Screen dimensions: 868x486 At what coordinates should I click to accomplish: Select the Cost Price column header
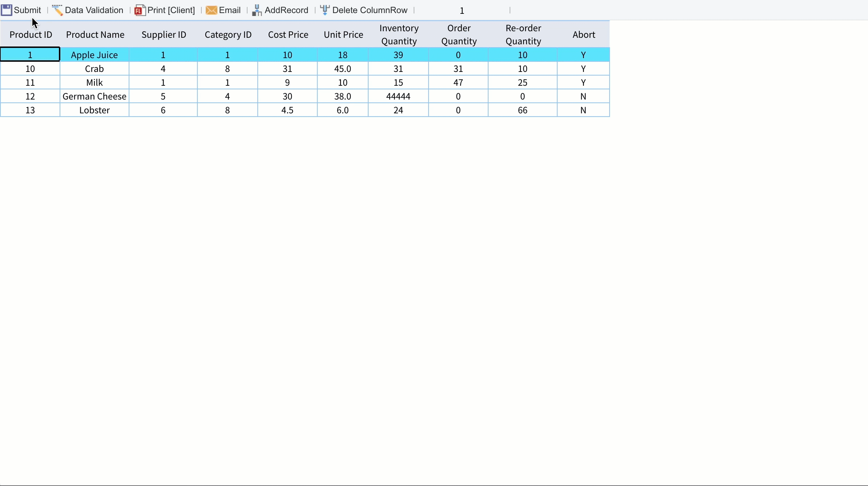point(288,35)
